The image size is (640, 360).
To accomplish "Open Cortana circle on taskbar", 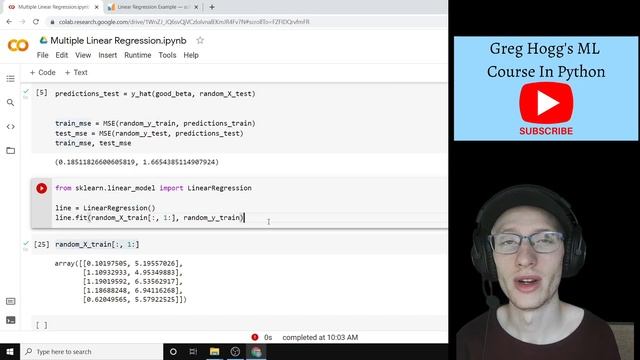I will coord(173,351).
